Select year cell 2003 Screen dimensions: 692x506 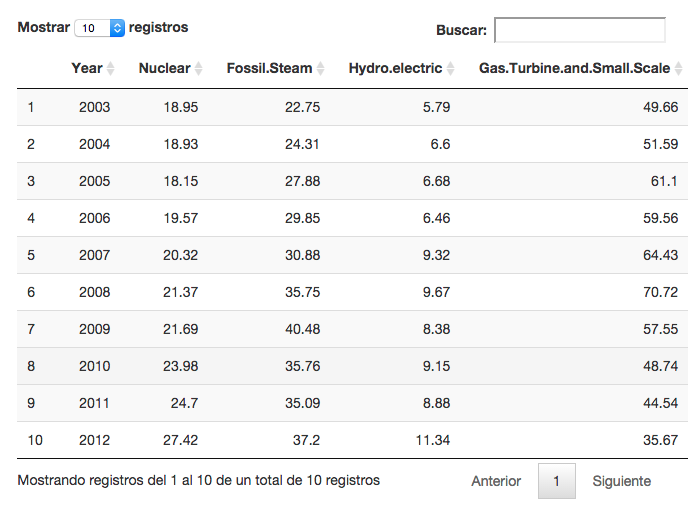[94, 107]
